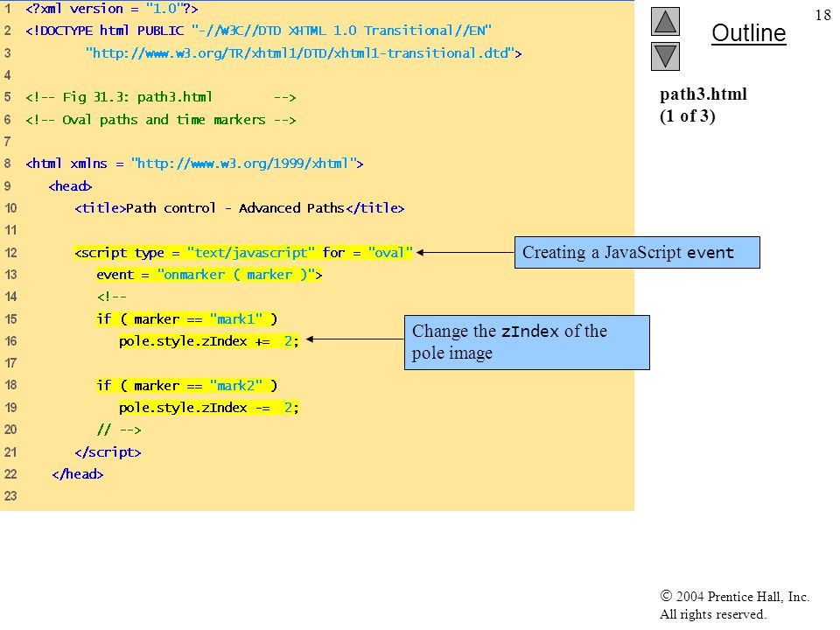Click the xml version declaration line
Screen dimensions: 840x630
[x=111, y=9]
